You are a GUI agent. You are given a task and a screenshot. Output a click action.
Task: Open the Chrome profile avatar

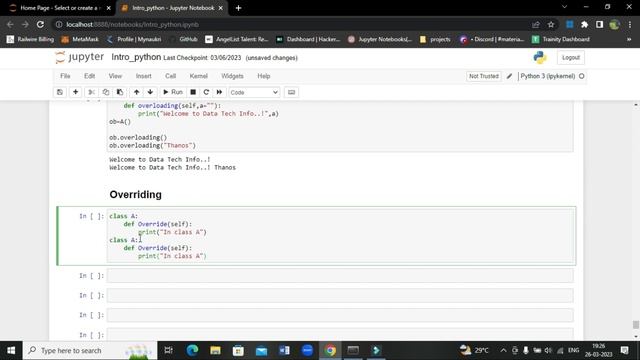pos(614,24)
